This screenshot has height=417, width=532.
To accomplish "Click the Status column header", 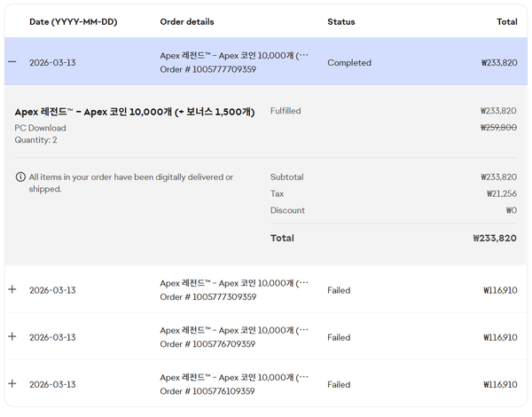I will pos(340,21).
